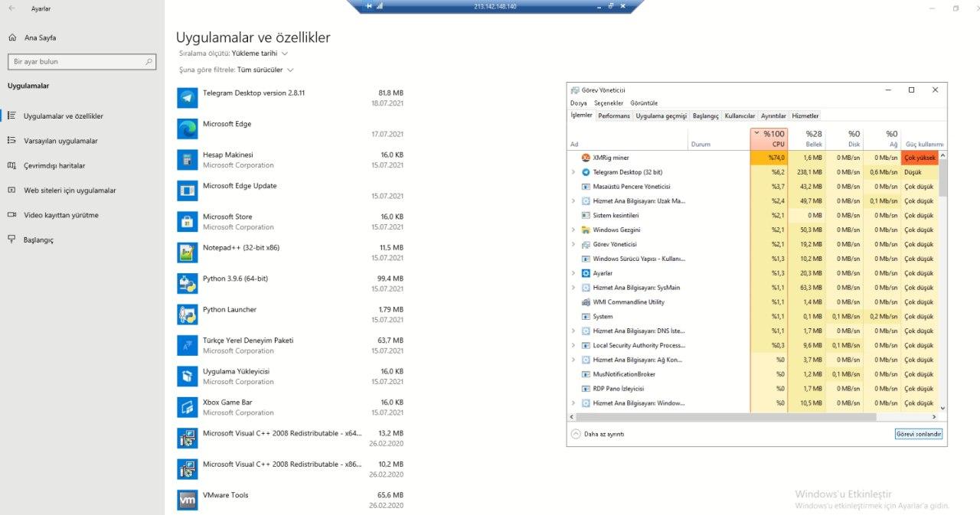Image resolution: width=980 pixels, height=515 pixels.
Task: Expand the Görev Yöneticisi process row
Action: [x=573, y=244]
